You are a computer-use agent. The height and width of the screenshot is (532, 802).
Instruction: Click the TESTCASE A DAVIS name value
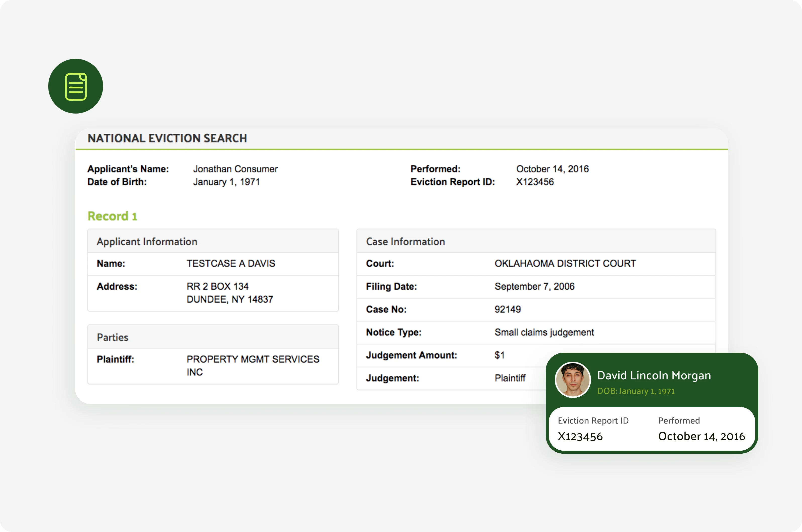coord(231,264)
